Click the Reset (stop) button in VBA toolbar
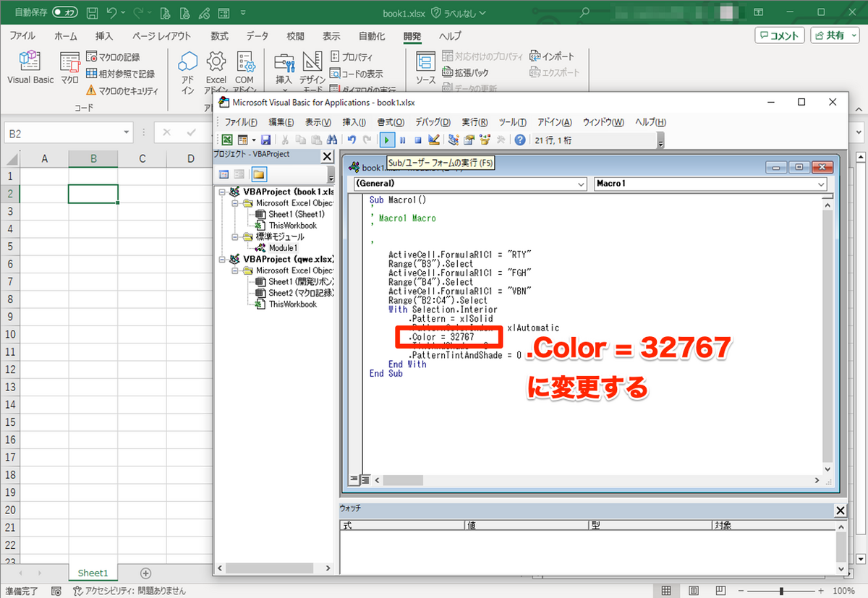The image size is (868, 598). 417,140
